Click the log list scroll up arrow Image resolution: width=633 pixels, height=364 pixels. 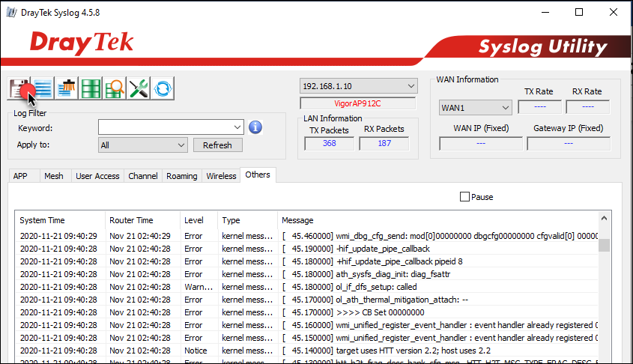[x=604, y=218]
